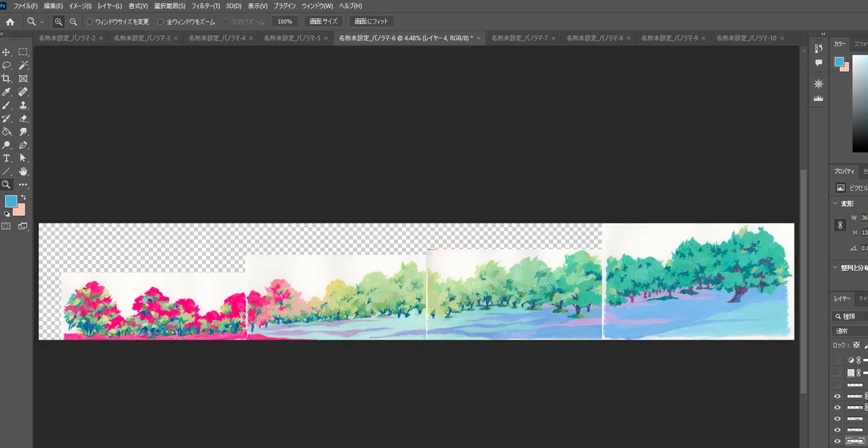Select the Pen tool
868x448 pixels.
23,145
